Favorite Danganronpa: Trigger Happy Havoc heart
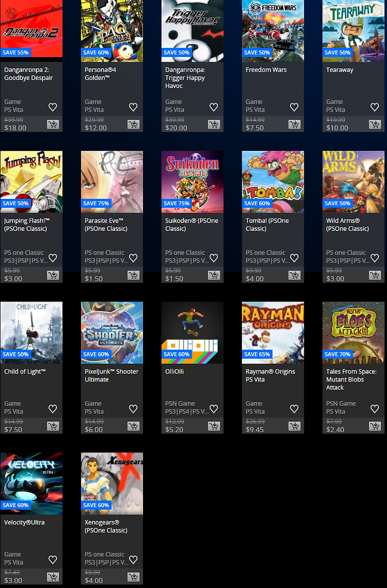This screenshot has width=387, height=588. pyautogui.click(x=214, y=107)
